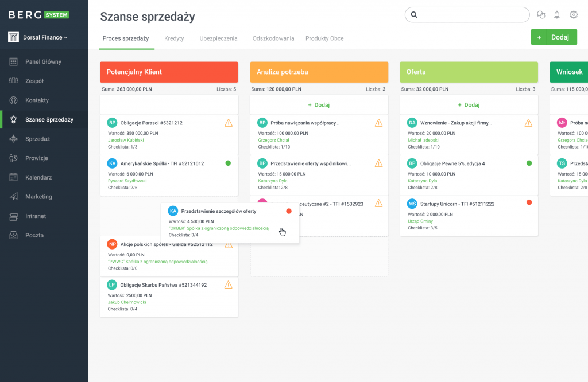
Task: Expand the Dorsal Finance company dropdown
Action: 45,37
